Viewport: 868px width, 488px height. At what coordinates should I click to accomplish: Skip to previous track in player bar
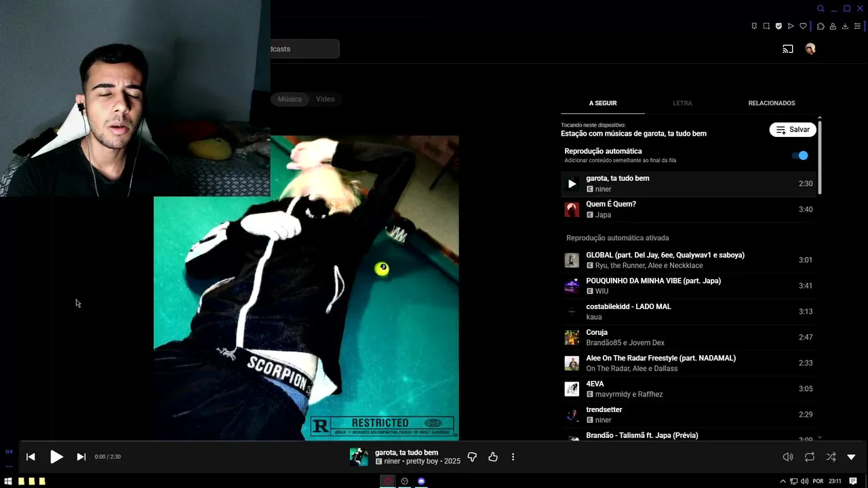31,457
